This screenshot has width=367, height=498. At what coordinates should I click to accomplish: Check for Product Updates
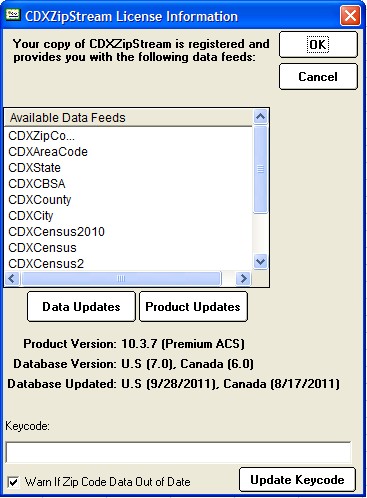193,307
